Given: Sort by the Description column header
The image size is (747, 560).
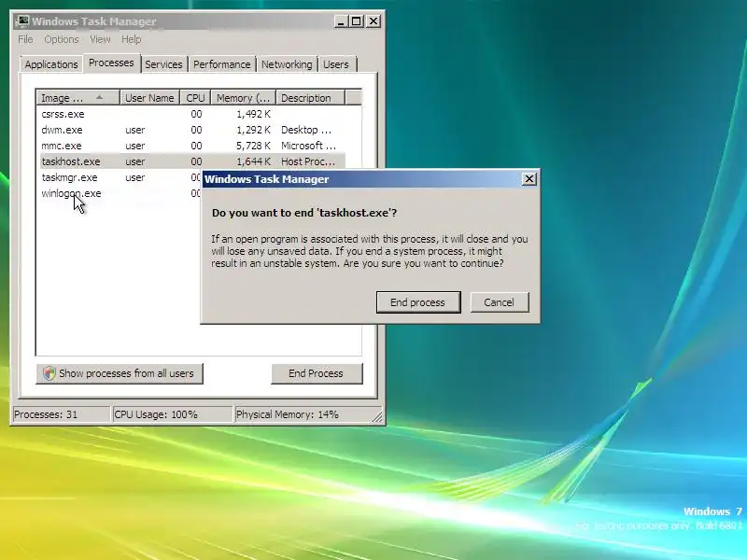Looking at the screenshot, I should [310, 98].
